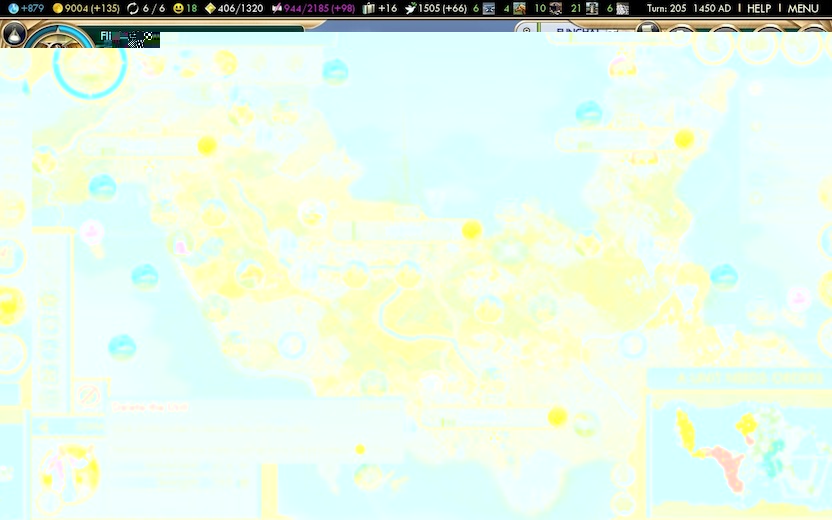Open the game MENU

(x=803, y=8)
